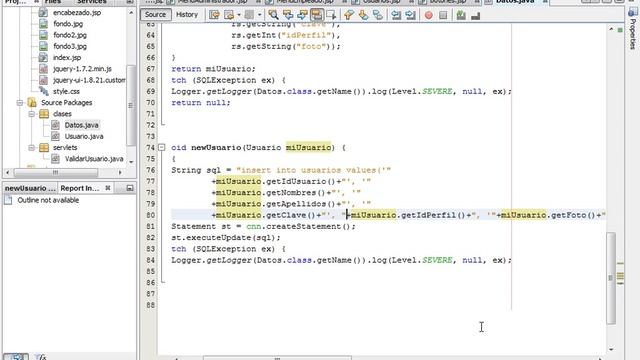
Task: Select ValidarUsuario.java in project tree
Action: click(94, 159)
